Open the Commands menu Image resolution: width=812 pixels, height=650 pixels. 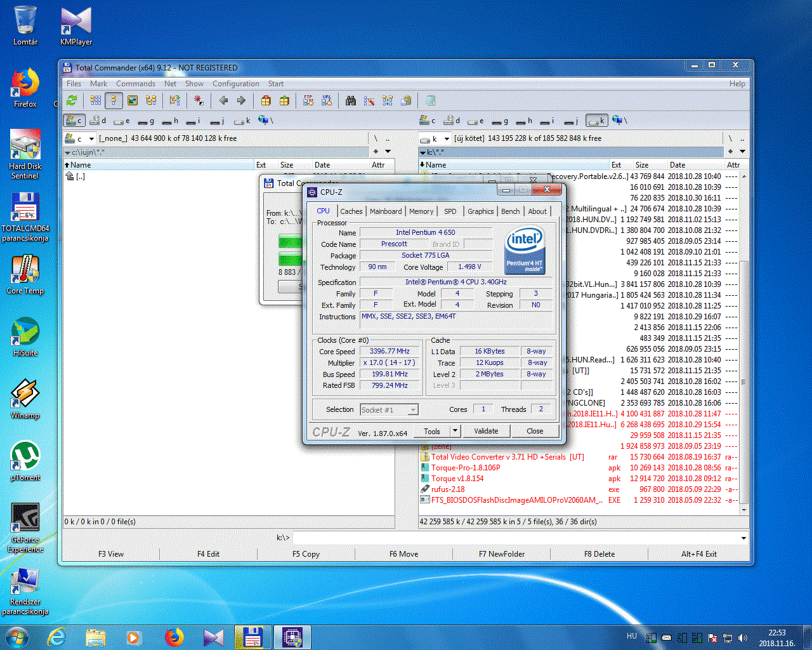[135, 84]
